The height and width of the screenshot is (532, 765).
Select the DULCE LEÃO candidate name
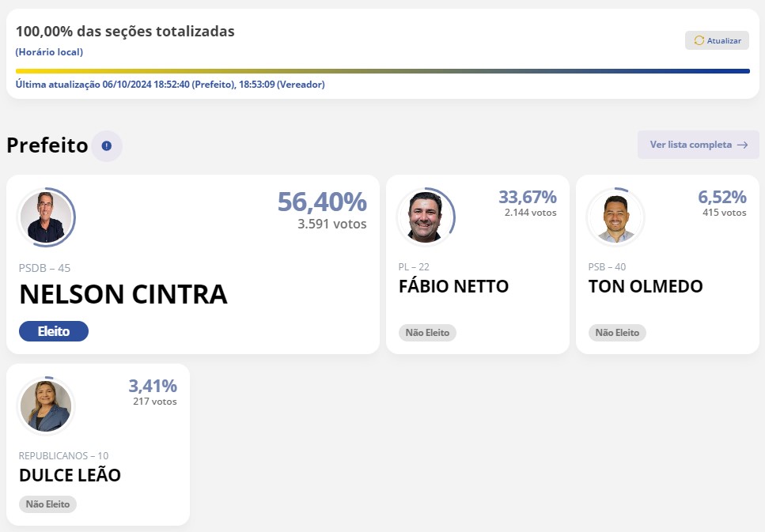click(x=70, y=474)
